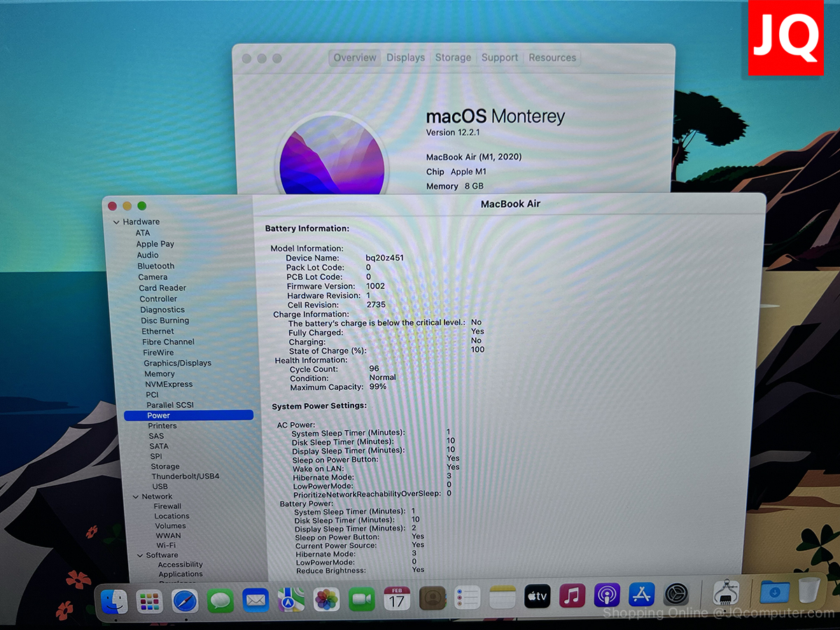Select Printers in the sidebar
Screen dimensions: 840x630
tap(162, 426)
